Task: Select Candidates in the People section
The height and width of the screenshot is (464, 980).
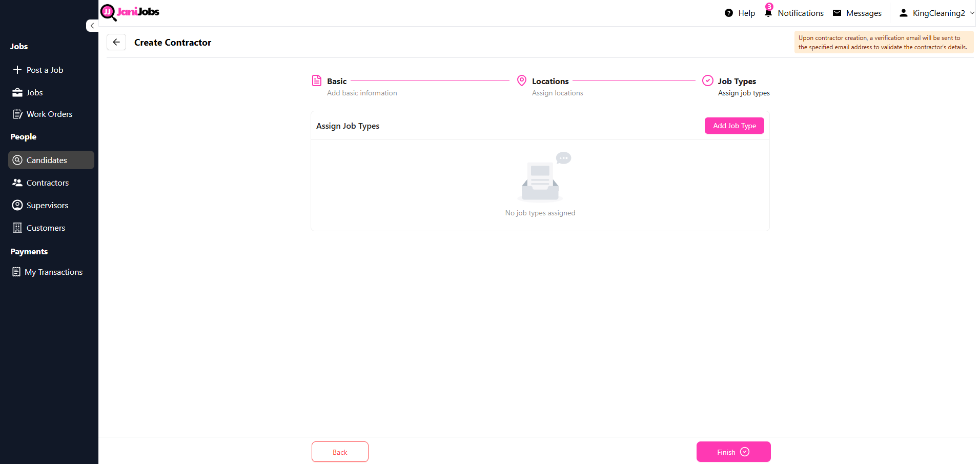Action: click(x=51, y=160)
